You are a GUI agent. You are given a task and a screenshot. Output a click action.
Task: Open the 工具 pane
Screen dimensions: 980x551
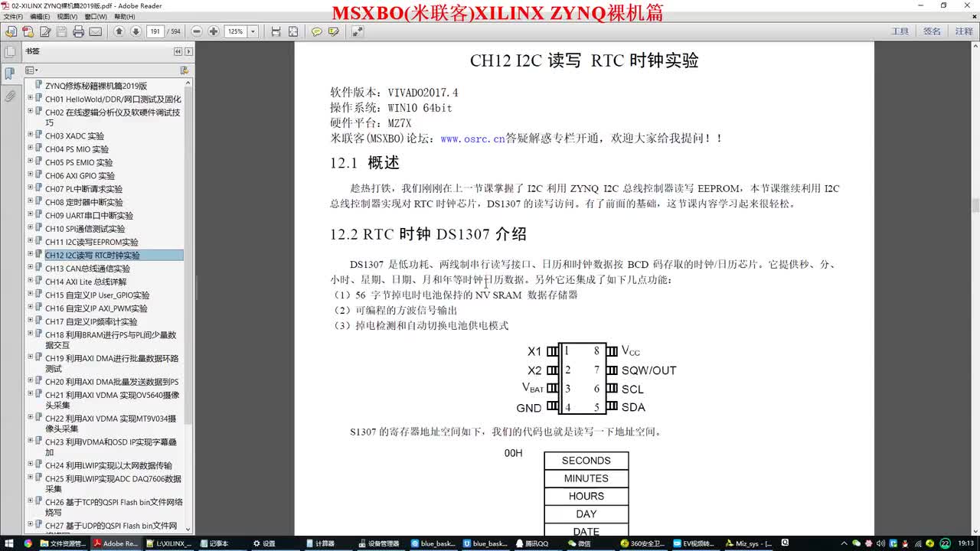(900, 31)
